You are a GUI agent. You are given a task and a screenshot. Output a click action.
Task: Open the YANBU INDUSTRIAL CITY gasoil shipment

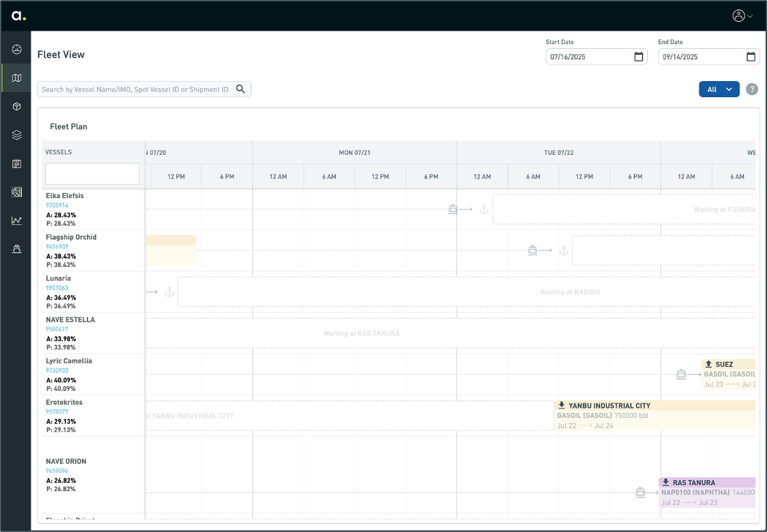(655, 416)
